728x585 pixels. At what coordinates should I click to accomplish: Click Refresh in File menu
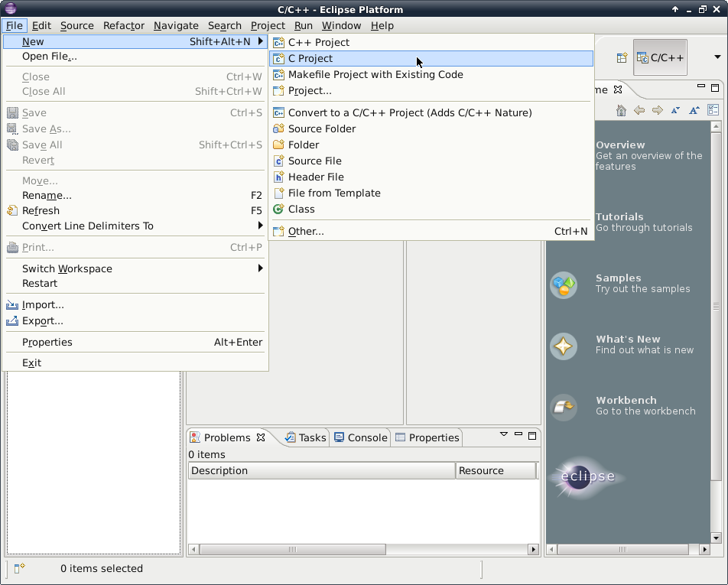[x=135, y=211]
